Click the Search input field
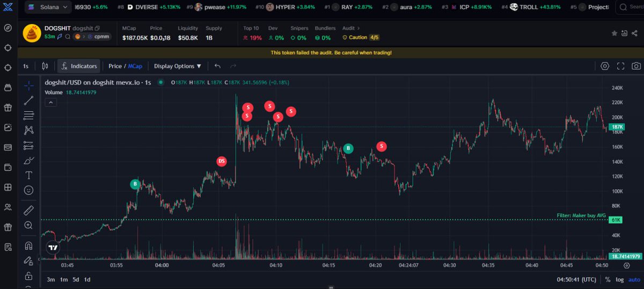This screenshot has width=644, height=289. click(x=628, y=7)
